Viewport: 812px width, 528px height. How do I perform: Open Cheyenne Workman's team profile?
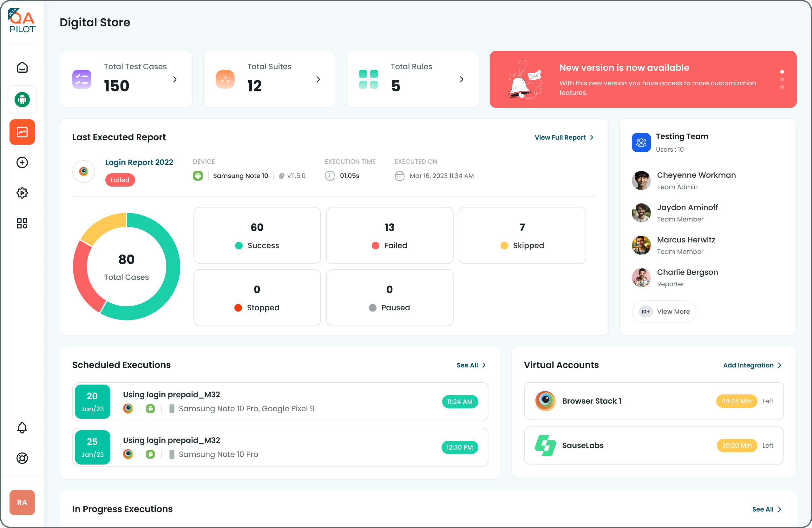click(696, 175)
